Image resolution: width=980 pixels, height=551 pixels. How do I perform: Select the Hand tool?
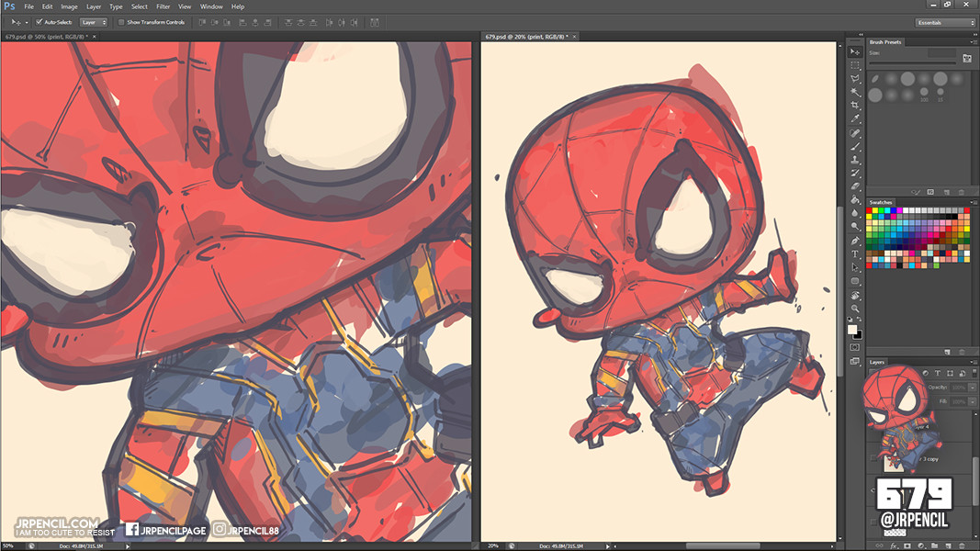tap(855, 296)
